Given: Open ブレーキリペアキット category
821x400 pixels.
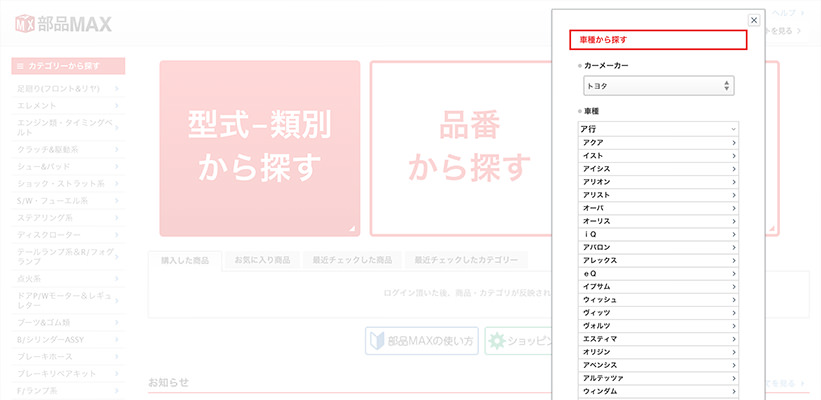Looking at the screenshot, I should 68,374.
